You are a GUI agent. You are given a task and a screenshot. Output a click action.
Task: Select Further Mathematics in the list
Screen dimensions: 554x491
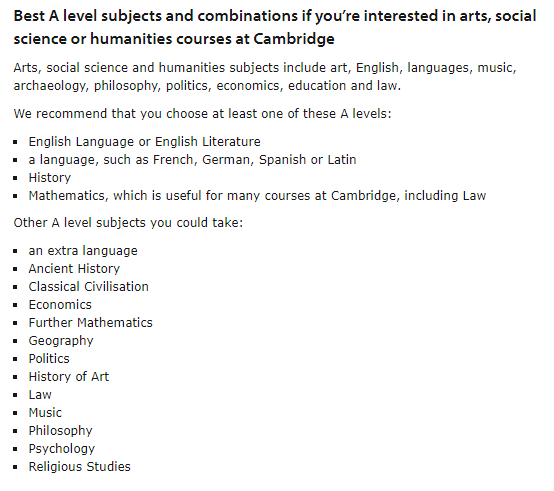pyautogui.click(x=90, y=323)
